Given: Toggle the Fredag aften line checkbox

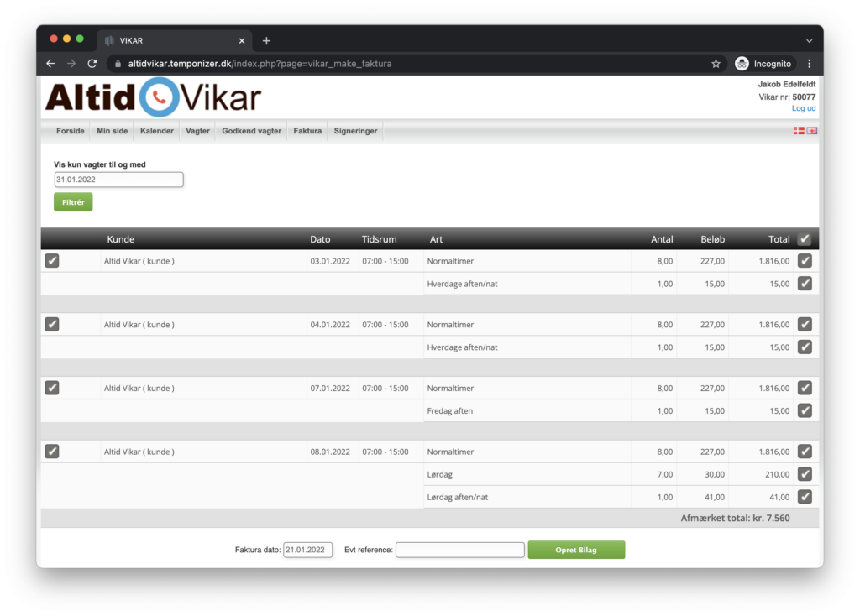Looking at the screenshot, I should (805, 410).
